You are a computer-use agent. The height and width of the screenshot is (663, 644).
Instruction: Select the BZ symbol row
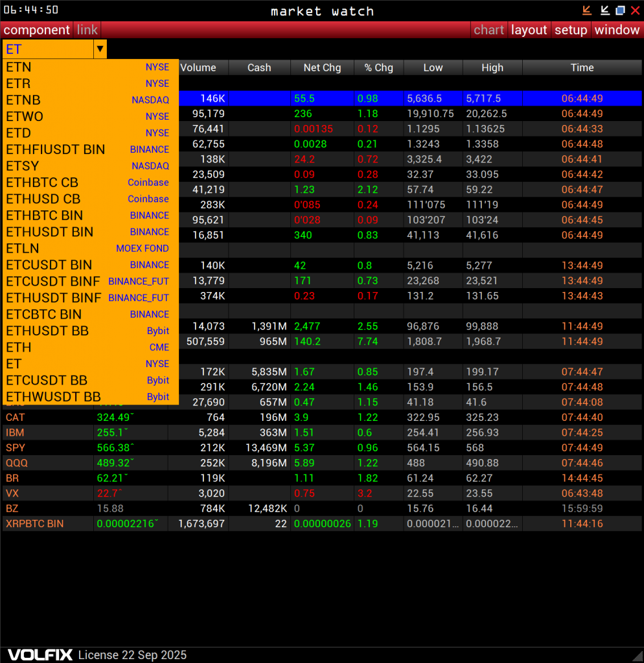point(321,509)
